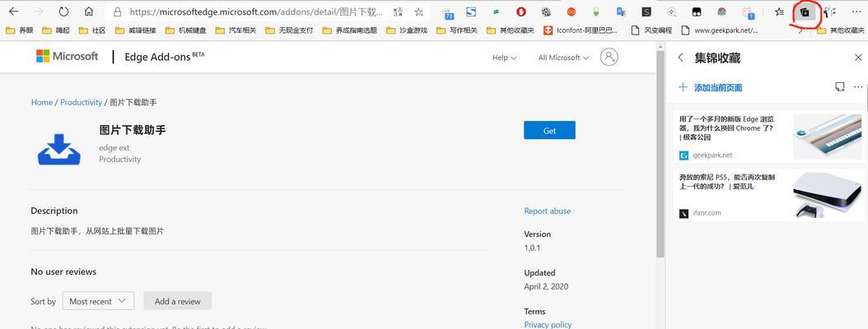Open the Most recent sort dropdown
Screen dimensions: 868x329
[x=98, y=301]
